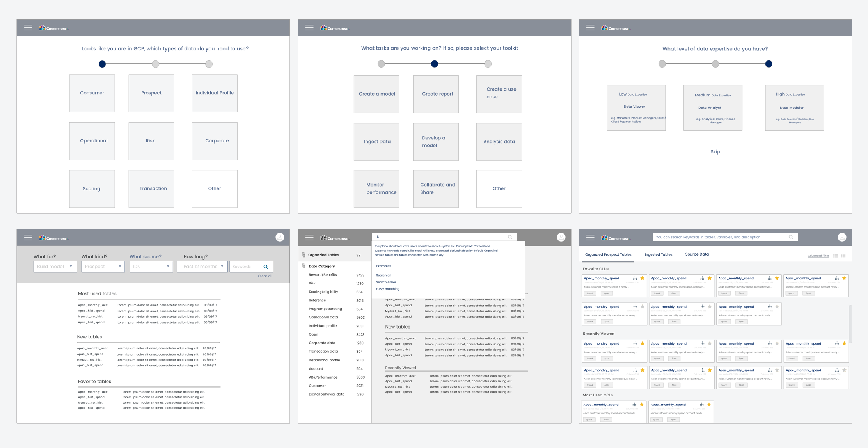This screenshot has height=448, width=868.
Task: Click middle step dot on GCP data wizard
Action: point(156,64)
